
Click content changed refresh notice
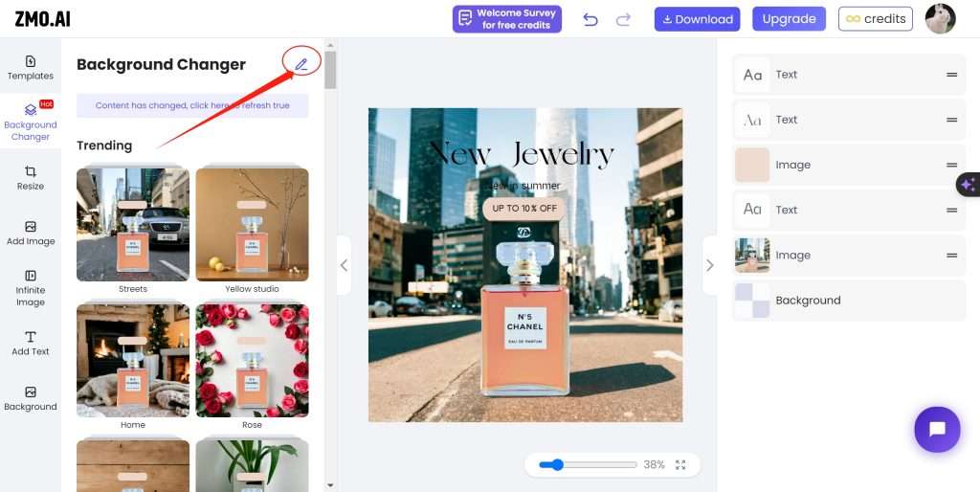(x=192, y=105)
